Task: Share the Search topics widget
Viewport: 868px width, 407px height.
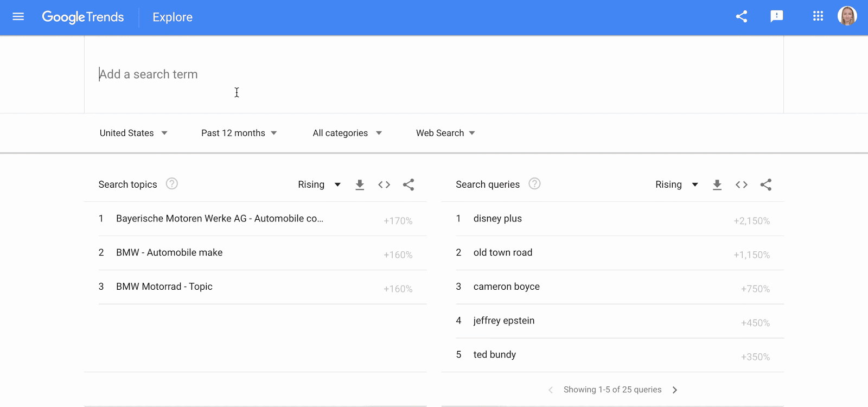Action: [409, 185]
